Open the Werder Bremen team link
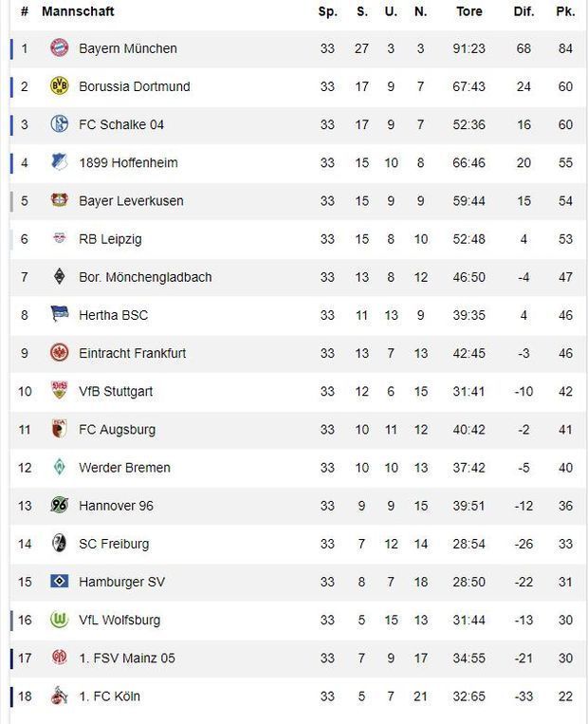 point(124,468)
